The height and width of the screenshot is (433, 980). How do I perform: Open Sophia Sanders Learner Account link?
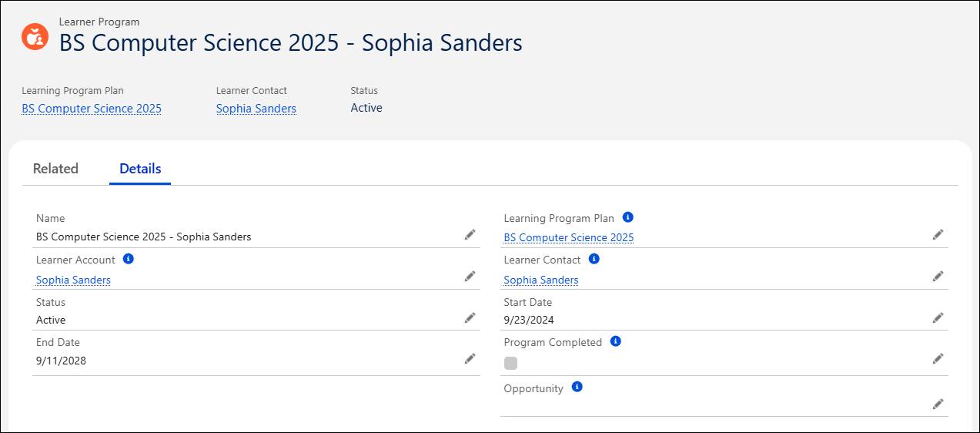coord(73,280)
